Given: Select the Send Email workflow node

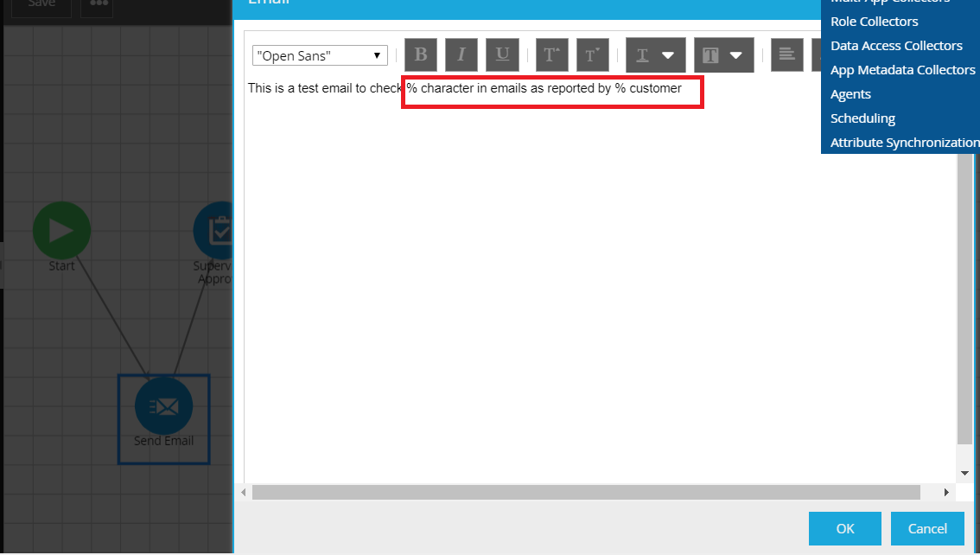Looking at the screenshot, I should (x=163, y=405).
